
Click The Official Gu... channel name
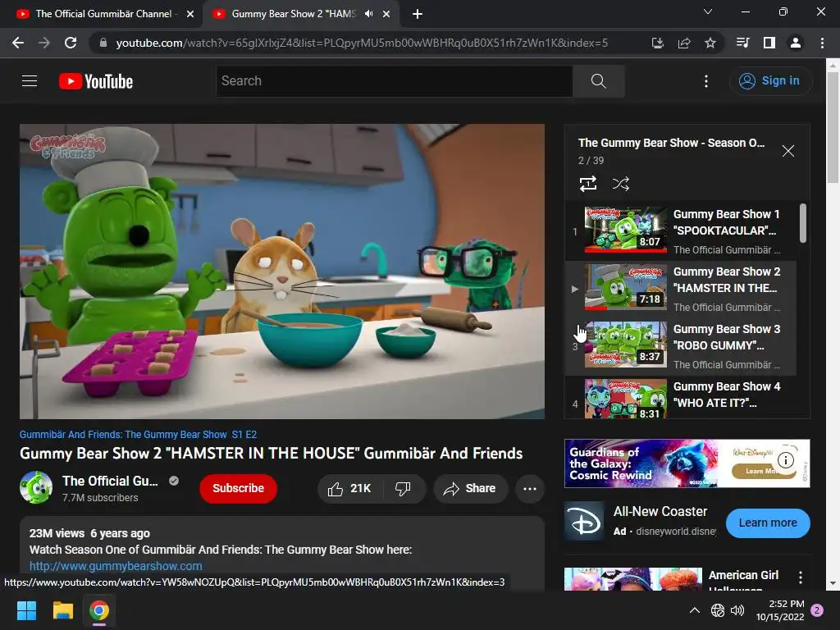110,481
